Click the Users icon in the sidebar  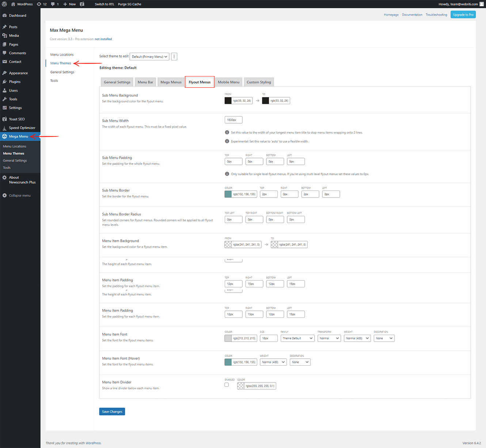tap(5, 90)
